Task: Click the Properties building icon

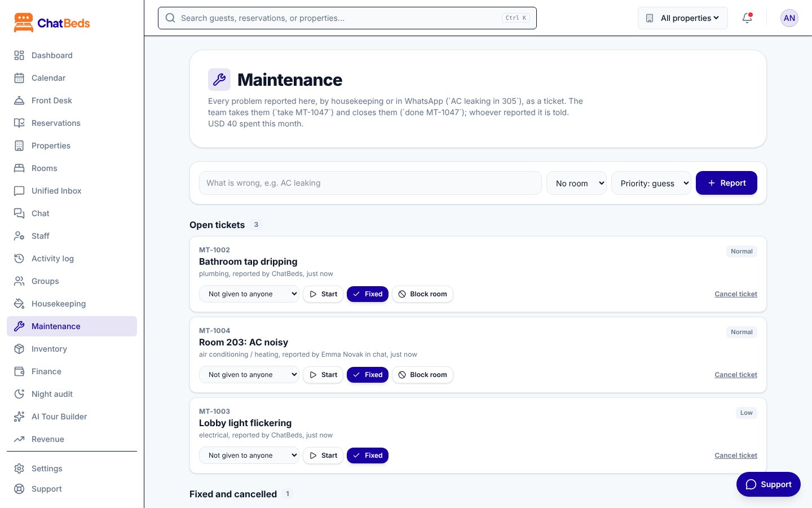Action: click(x=19, y=146)
